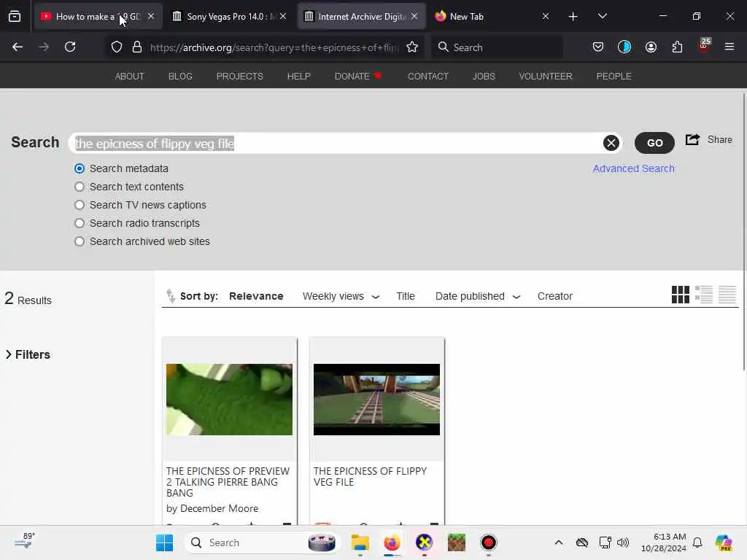Image resolution: width=747 pixels, height=560 pixels.
Task: Switch results to tile grid view
Action: pyautogui.click(x=681, y=295)
